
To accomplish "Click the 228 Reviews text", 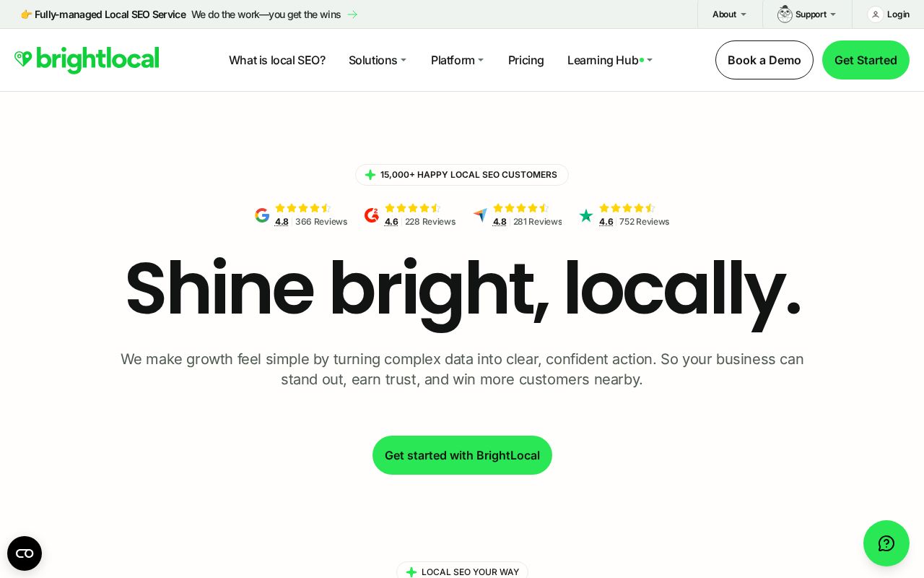I will click(430, 222).
